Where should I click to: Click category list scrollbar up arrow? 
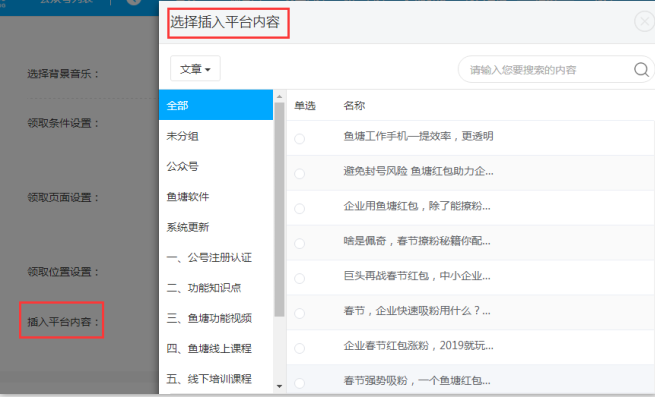[x=279, y=97]
